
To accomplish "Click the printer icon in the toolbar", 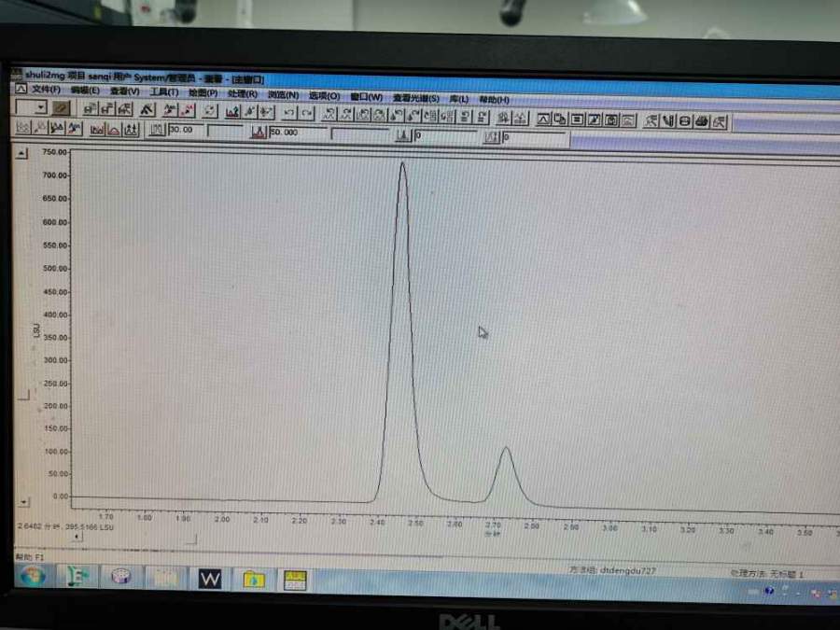I will click(x=699, y=121).
